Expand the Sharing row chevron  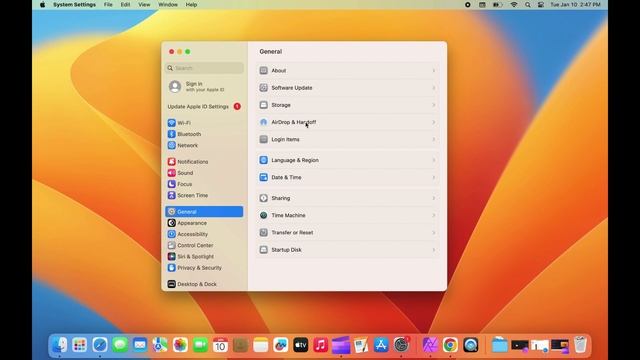[x=433, y=198]
